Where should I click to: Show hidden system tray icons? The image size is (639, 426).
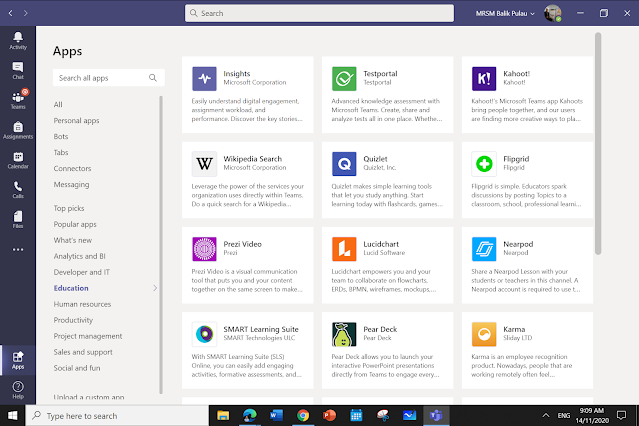(545, 415)
